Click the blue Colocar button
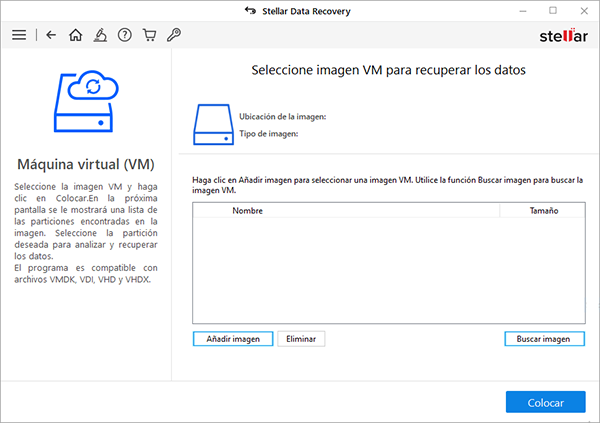Image resolution: width=600 pixels, height=423 pixels. (546, 402)
